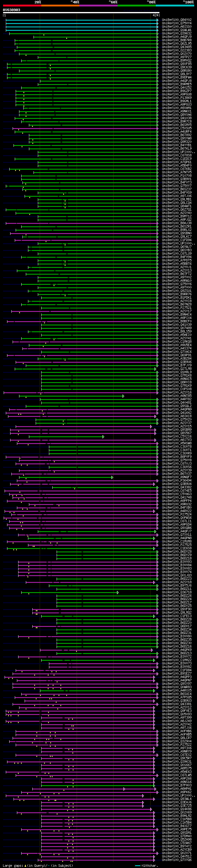
Task: Select the AV638903 query name label
Action: click(x=11, y=10)
